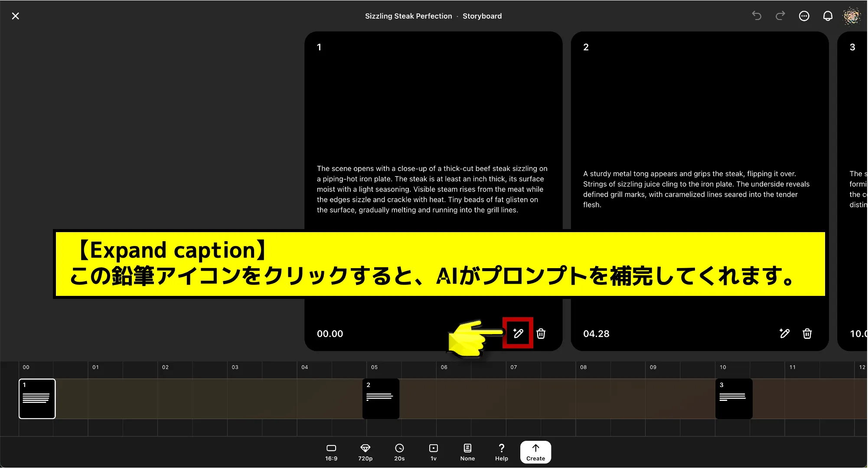Click the Storyboard label in header
Viewport: 868px width, 469px height.
tap(482, 16)
